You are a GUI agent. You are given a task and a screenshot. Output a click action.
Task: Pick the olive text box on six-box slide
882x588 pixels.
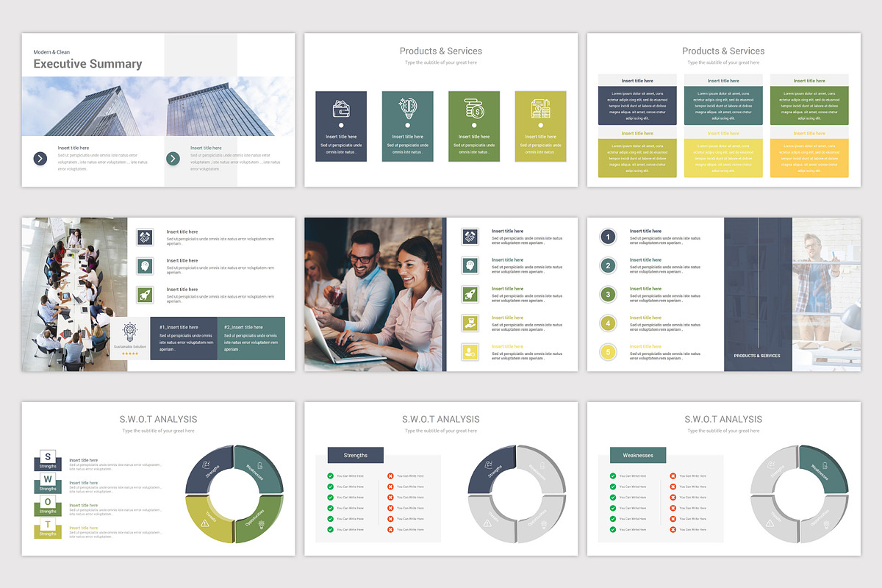point(637,157)
